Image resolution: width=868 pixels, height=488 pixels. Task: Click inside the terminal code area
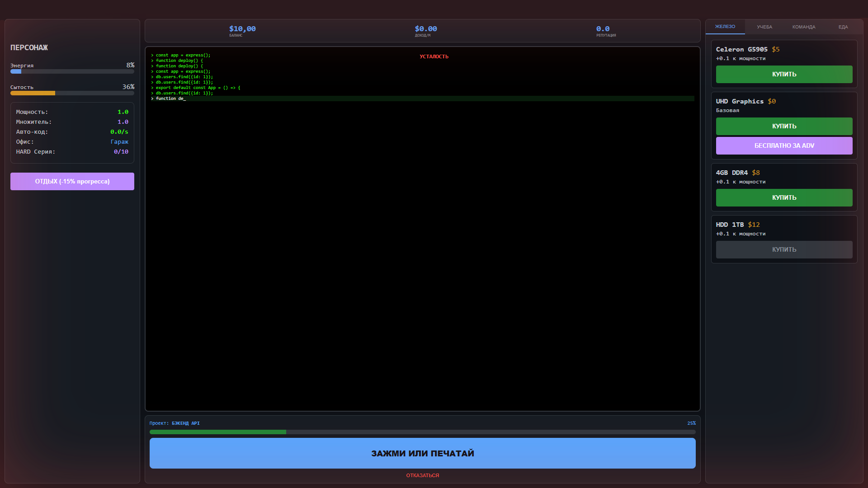[423, 226]
